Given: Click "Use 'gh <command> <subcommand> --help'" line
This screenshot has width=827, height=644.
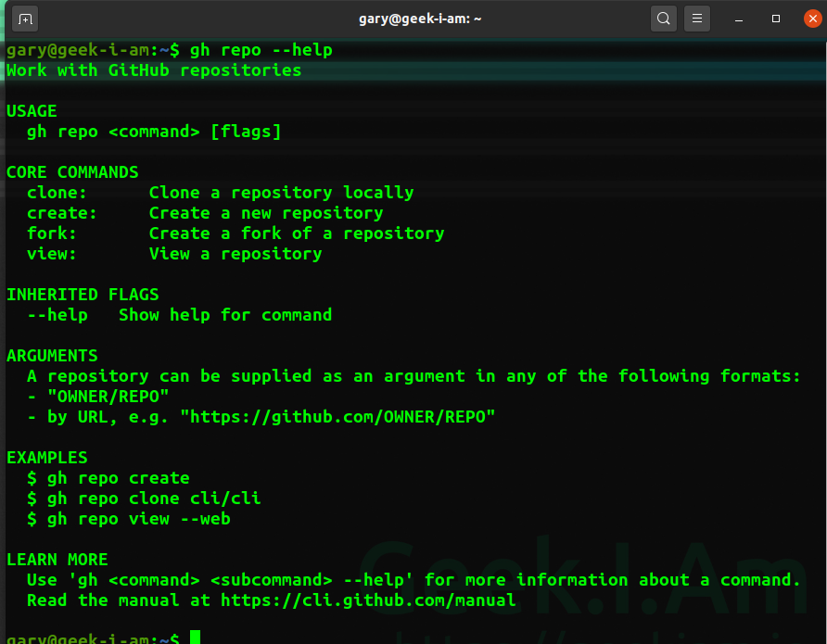Looking at the screenshot, I should pos(414,580).
